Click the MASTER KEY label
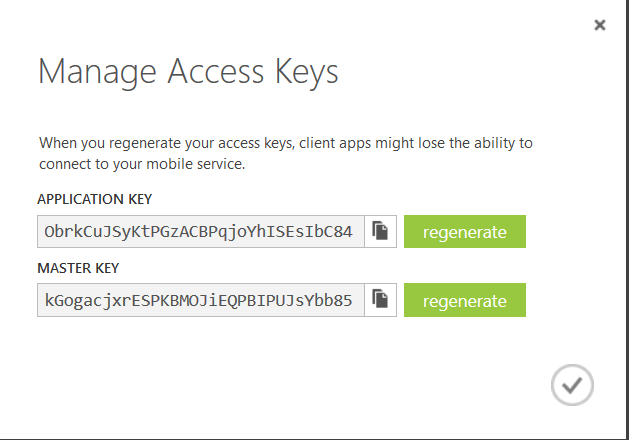 coord(78,266)
